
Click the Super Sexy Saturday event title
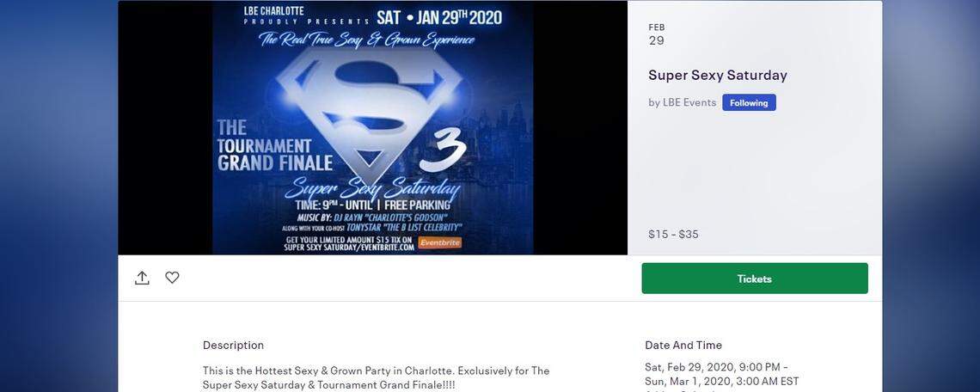[717, 75]
